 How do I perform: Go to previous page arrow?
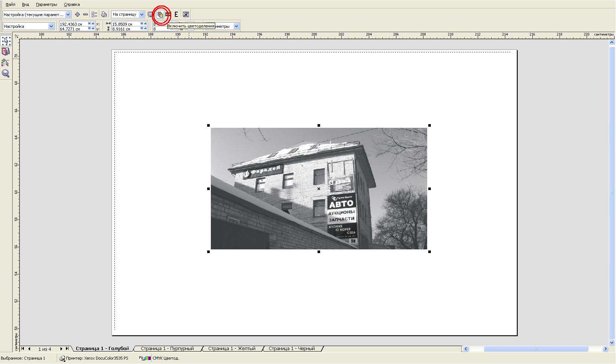pos(29,349)
